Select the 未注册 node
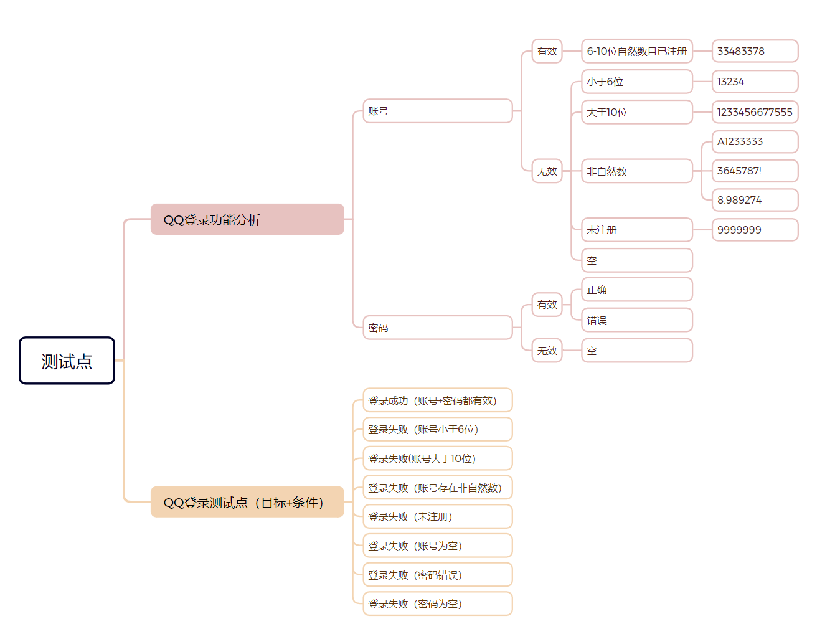The image size is (840, 634). pos(637,230)
